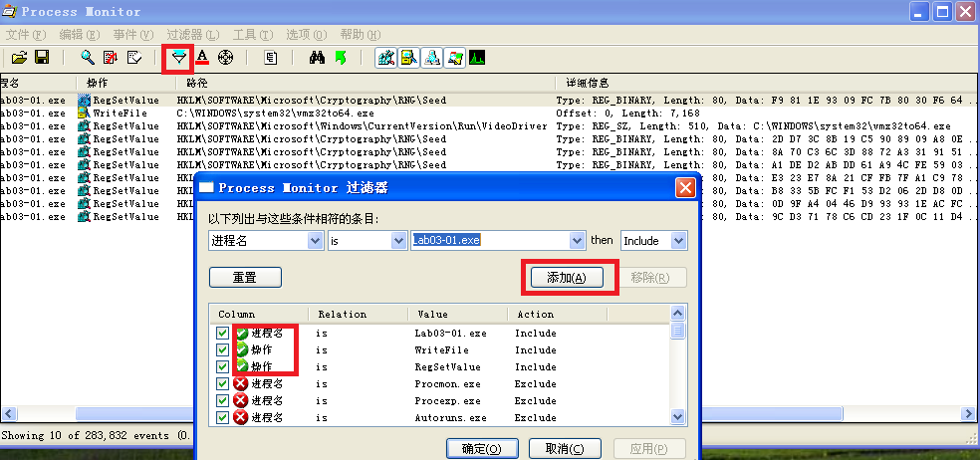Click the Clear display icon
The width and height of the screenshot is (980, 460).
pyautogui.click(x=134, y=58)
